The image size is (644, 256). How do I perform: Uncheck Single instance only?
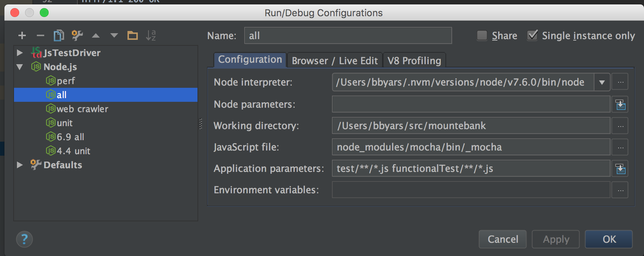coord(532,35)
